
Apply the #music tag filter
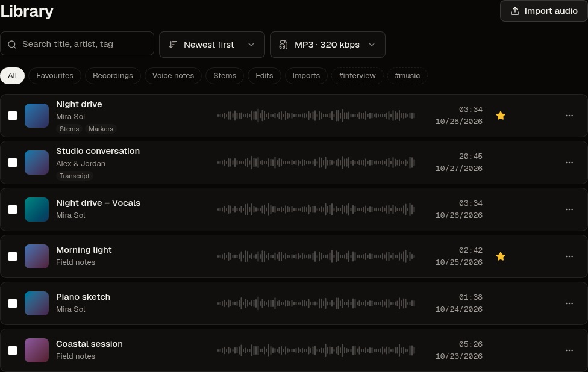[407, 76]
